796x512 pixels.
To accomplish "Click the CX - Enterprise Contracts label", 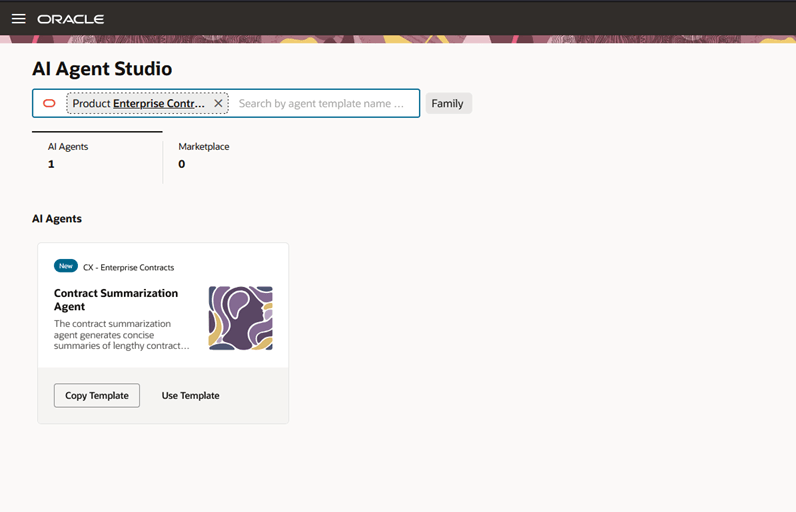I will 128,267.
